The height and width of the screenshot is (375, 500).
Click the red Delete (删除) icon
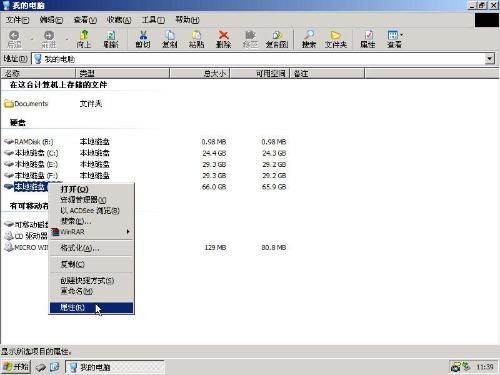pos(223,39)
